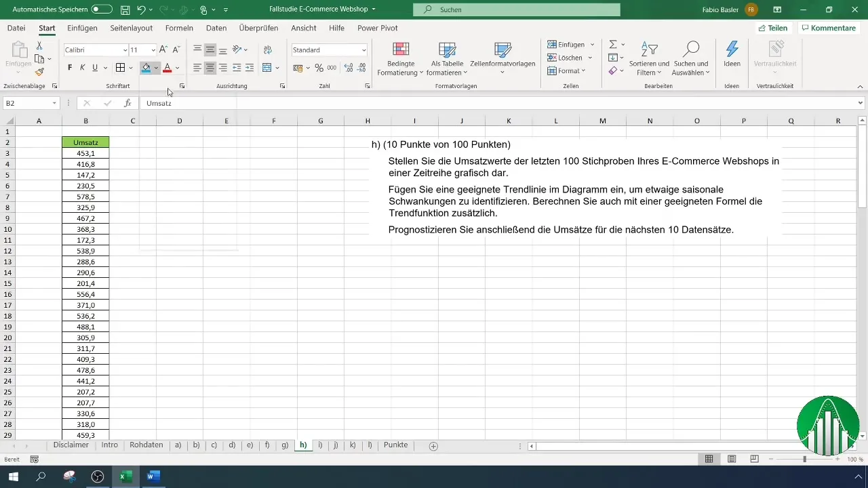Click decrease decimal places icon
868x488 pixels.
pos(362,68)
